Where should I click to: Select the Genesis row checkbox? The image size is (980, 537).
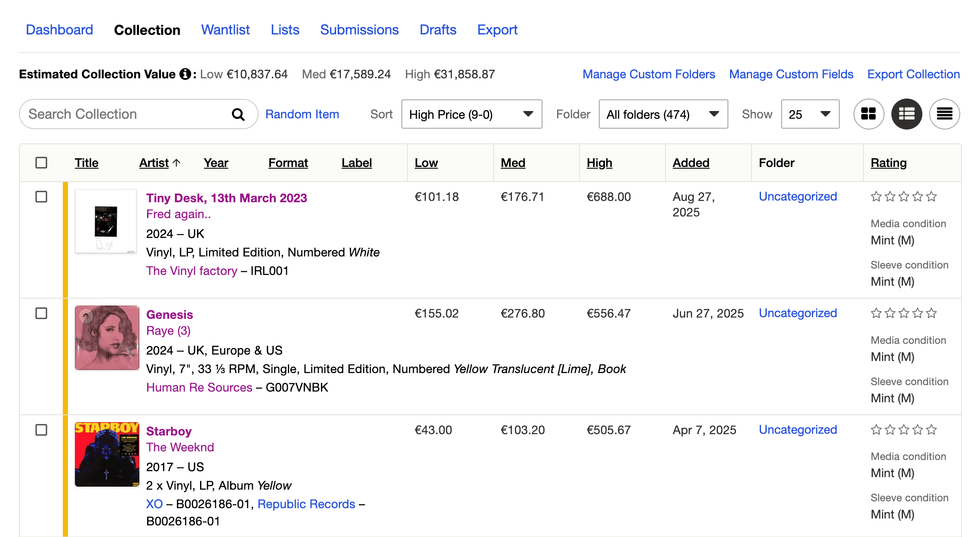[x=41, y=313]
